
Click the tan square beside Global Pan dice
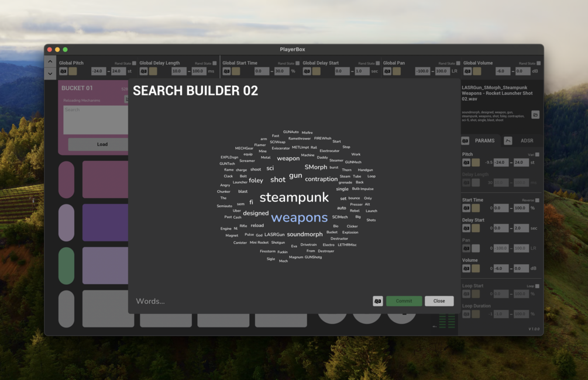pos(397,71)
